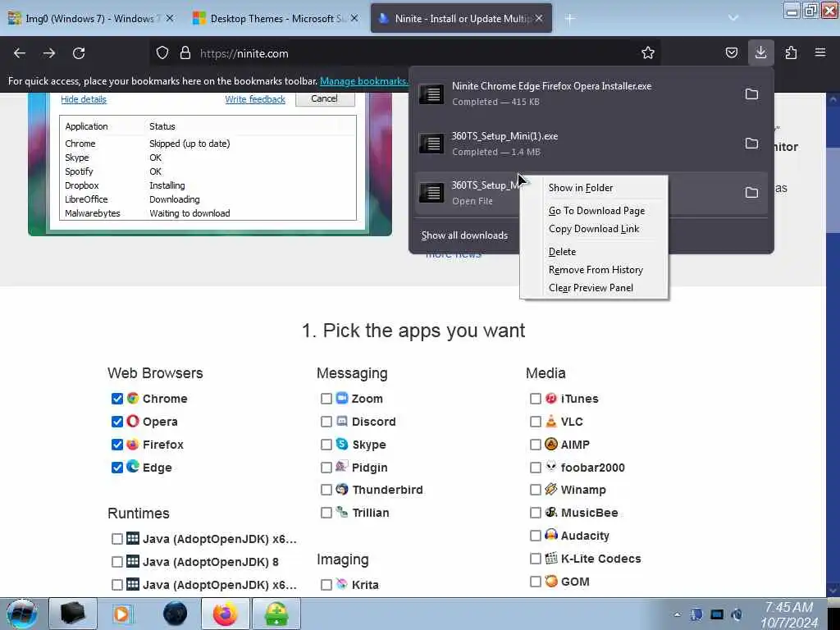Bookmark this page with the star icon
Viewport: 840px width, 630px height.
pos(648,52)
